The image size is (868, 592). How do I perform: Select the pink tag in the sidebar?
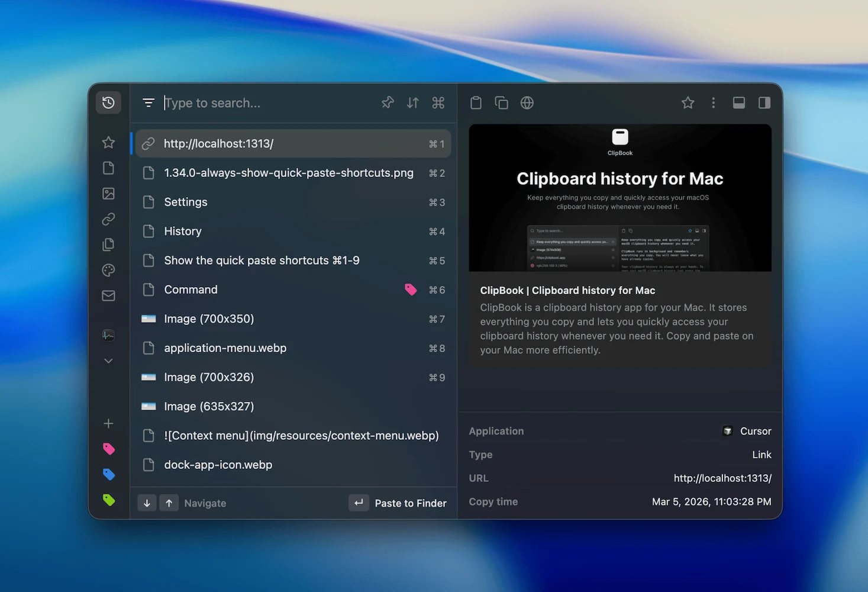(108, 449)
